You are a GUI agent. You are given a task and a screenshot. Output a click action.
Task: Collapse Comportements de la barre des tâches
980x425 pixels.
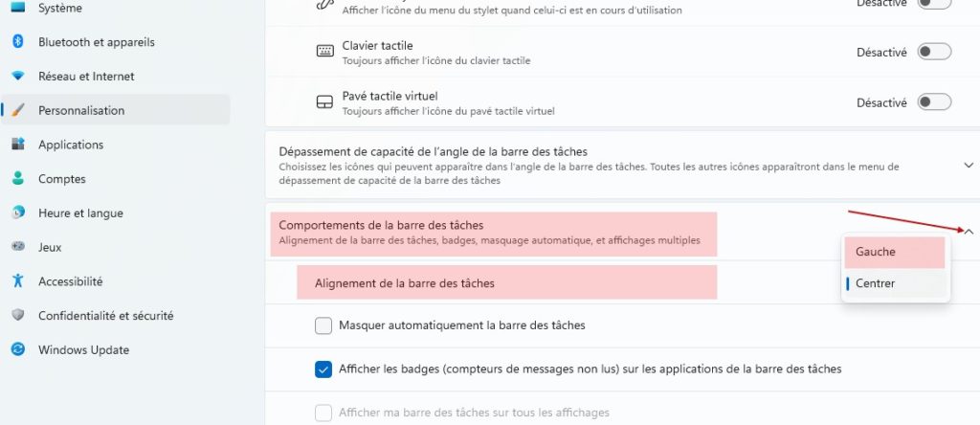point(969,232)
